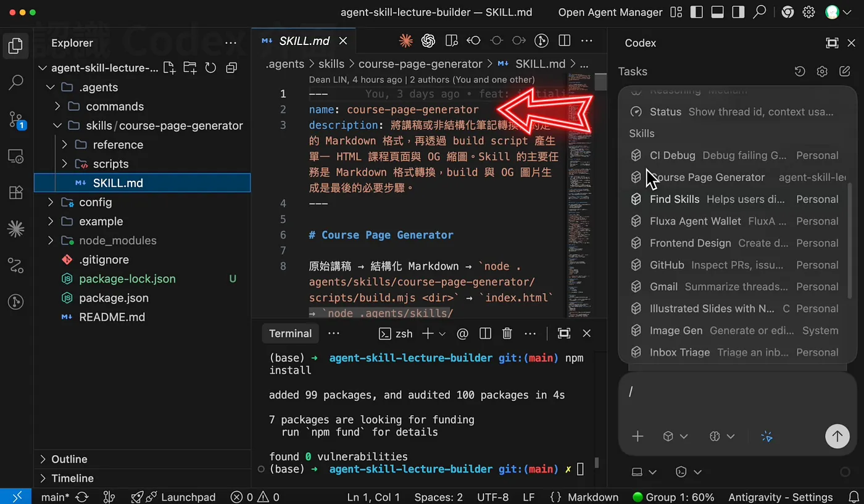Toggle the primary side bar layout
The image size is (864, 504).
697,12
